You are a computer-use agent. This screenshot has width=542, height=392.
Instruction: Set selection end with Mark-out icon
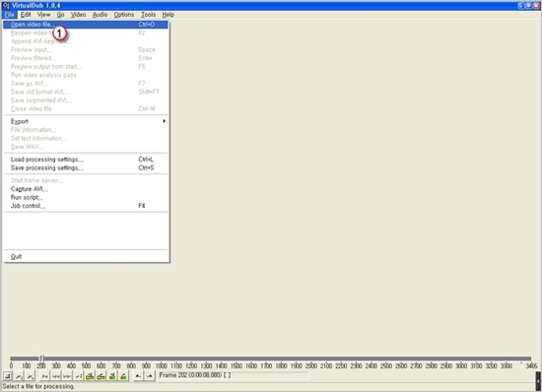point(150,376)
